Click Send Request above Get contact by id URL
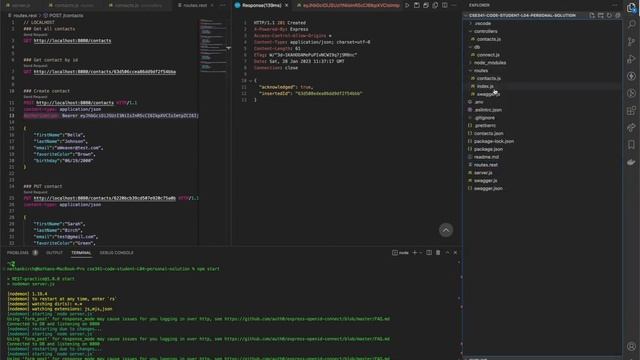640x360 pixels. pos(36,66)
